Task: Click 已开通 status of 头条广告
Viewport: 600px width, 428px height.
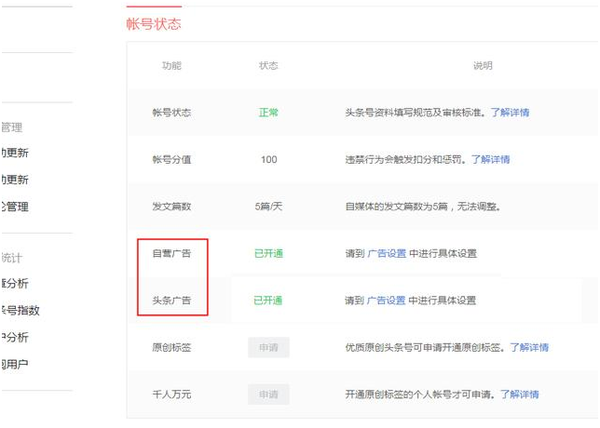Action: pos(268,301)
